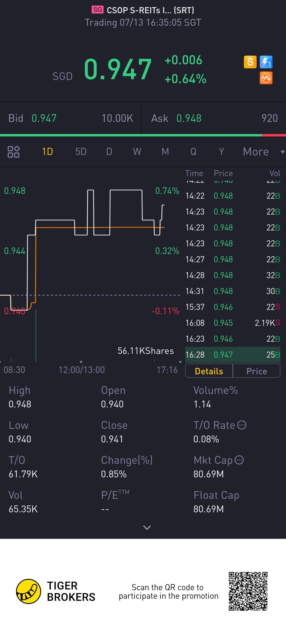
Task: Open the chart layout grid icon
Action: (x=14, y=152)
